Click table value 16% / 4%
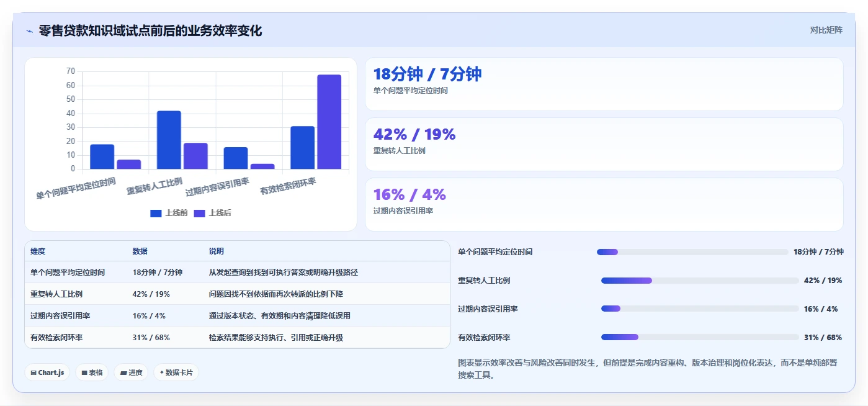The image size is (868, 406). 149,316
